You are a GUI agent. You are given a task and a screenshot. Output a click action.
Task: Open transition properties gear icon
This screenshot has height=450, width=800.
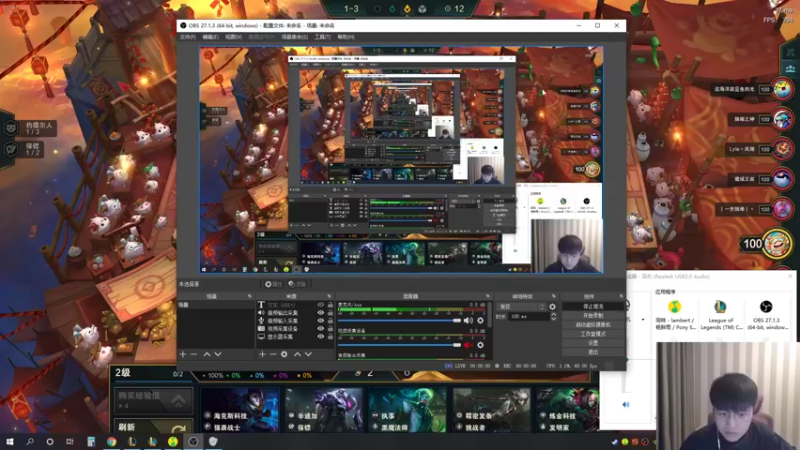[x=552, y=307]
